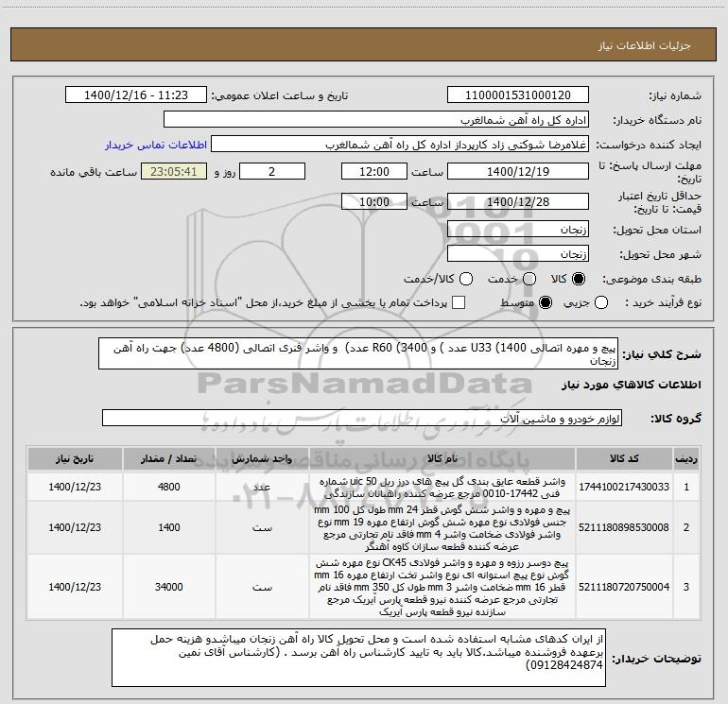The width and height of the screenshot is (728, 704).
Task: Select the کالا/خدمت radio option
Action: 466,279
